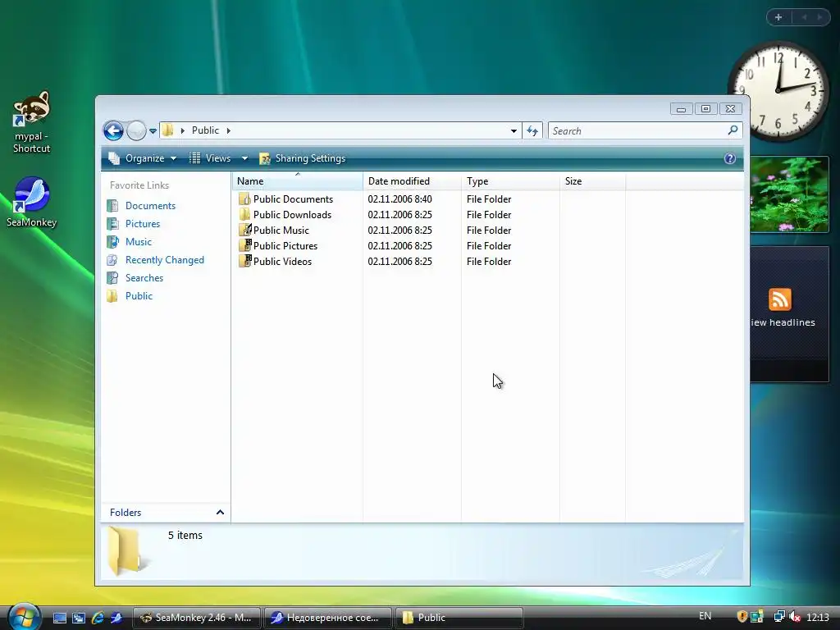Switch to Недоверенное соединение taskbar button
Image resolution: width=840 pixels, height=630 pixels.
(328, 618)
